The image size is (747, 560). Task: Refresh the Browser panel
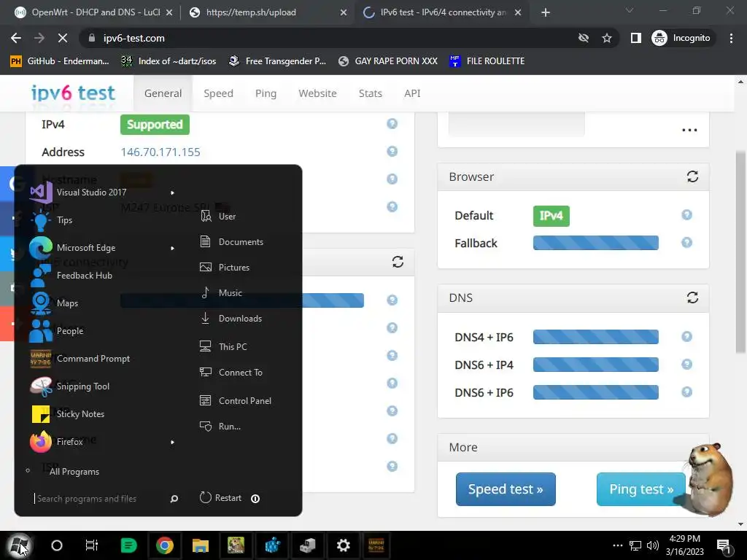click(x=692, y=176)
